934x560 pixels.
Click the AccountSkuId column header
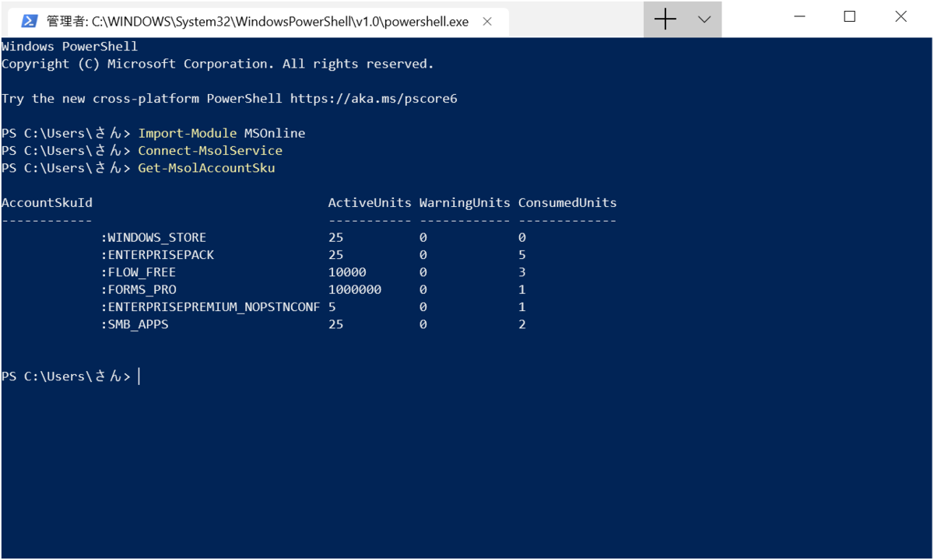coord(47,203)
